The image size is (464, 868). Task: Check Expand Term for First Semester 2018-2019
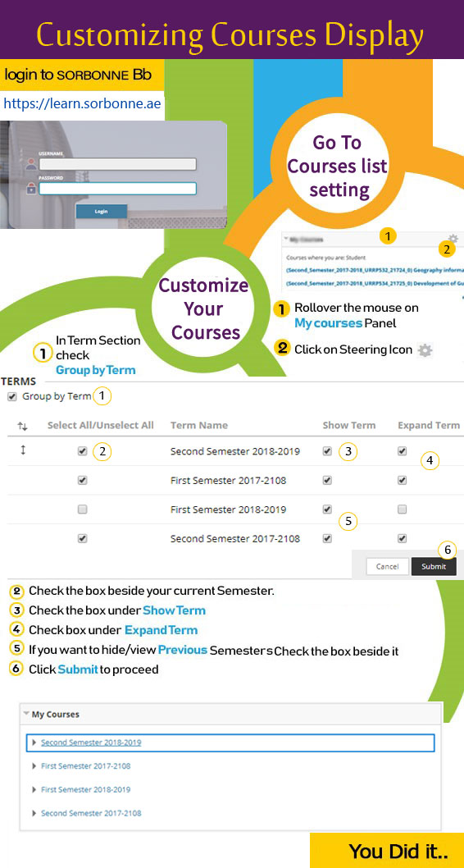tap(402, 509)
